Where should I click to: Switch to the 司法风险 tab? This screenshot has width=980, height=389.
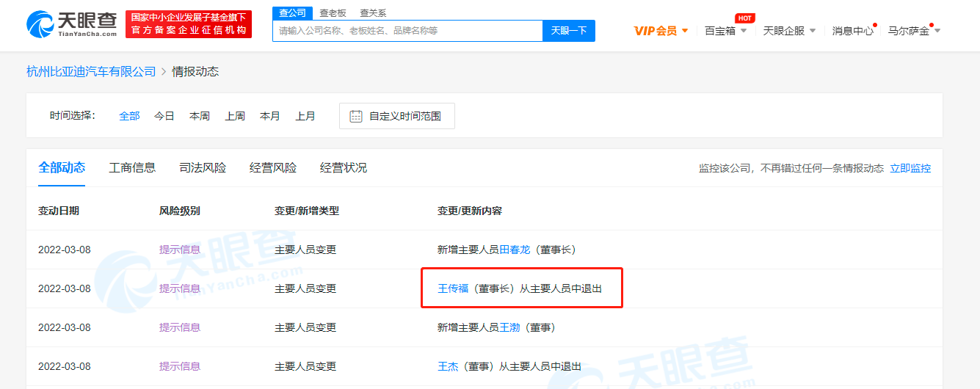203,167
